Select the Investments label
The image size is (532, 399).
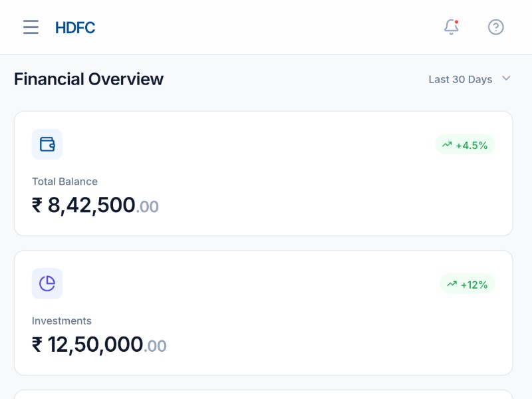pyautogui.click(x=62, y=321)
